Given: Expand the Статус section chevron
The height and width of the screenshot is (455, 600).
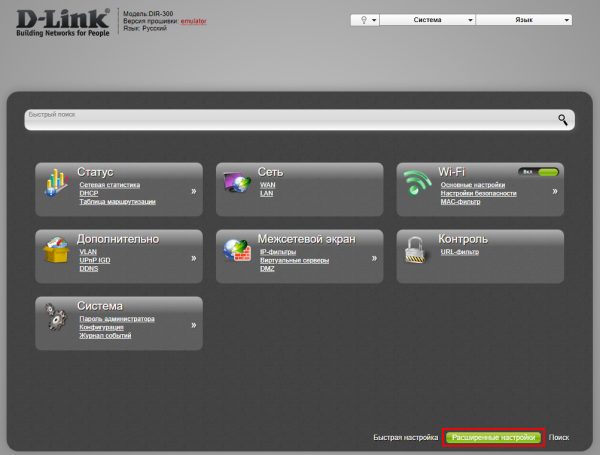Looking at the screenshot, I should [194, 191].
